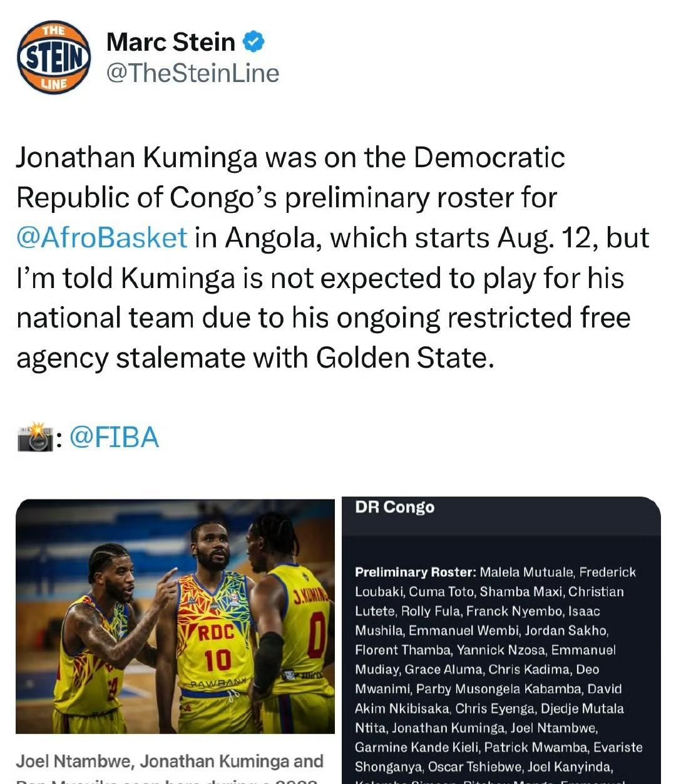Click the blue verified checkmark badge
676x784 pixels.
pos(253,42)
